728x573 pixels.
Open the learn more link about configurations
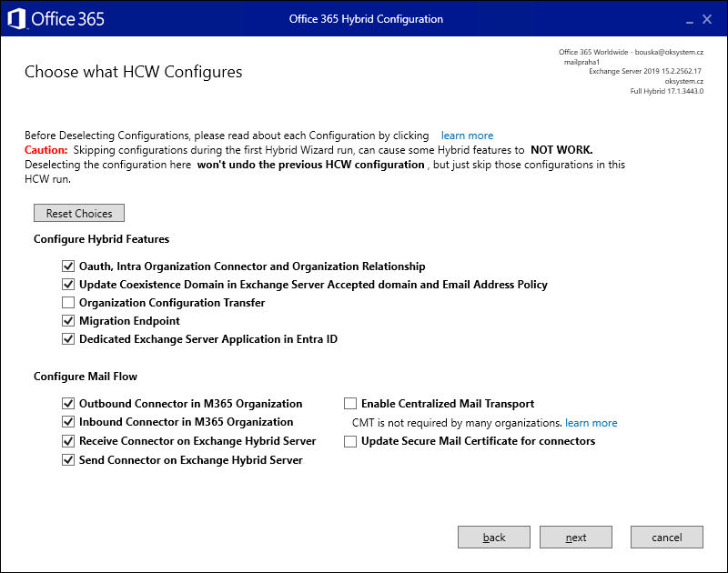click(x=467, y=135)
